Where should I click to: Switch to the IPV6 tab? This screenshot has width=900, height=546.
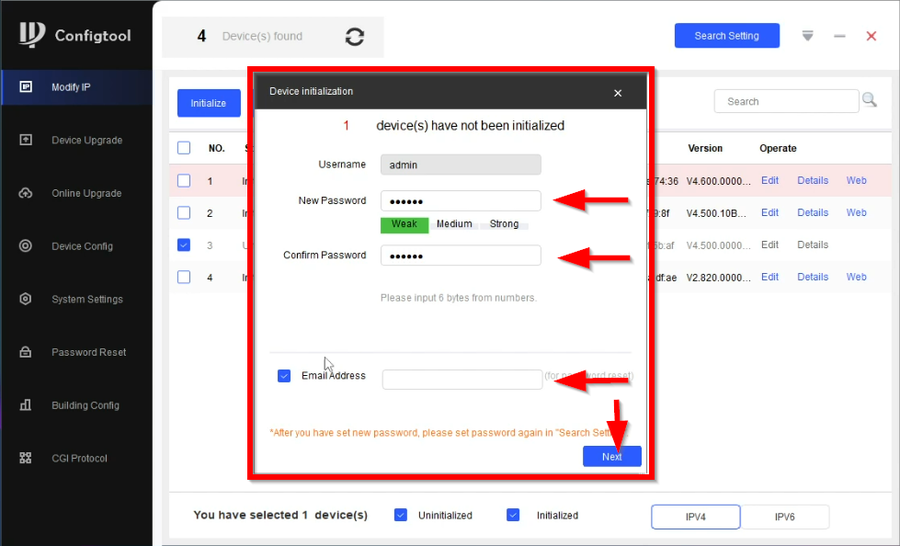[785, 517]
